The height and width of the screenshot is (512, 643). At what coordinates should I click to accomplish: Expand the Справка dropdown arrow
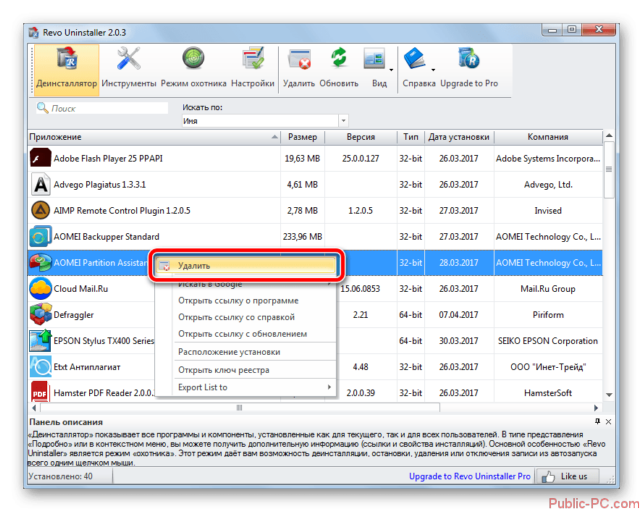pos(433,70)
